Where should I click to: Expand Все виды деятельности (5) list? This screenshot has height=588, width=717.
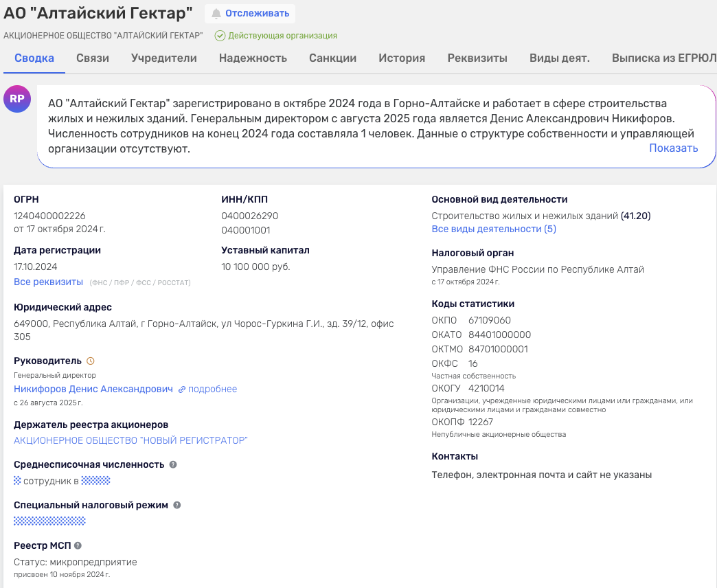(494, 229)
